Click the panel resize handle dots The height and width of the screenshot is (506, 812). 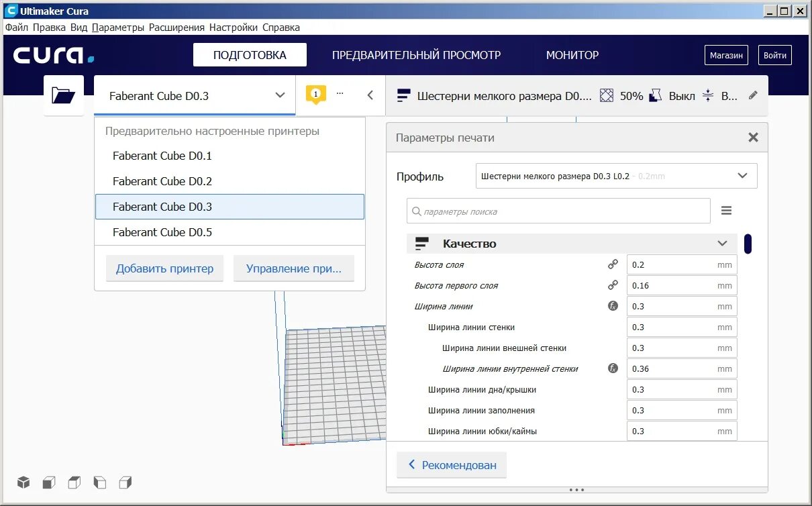pos(577,490)
